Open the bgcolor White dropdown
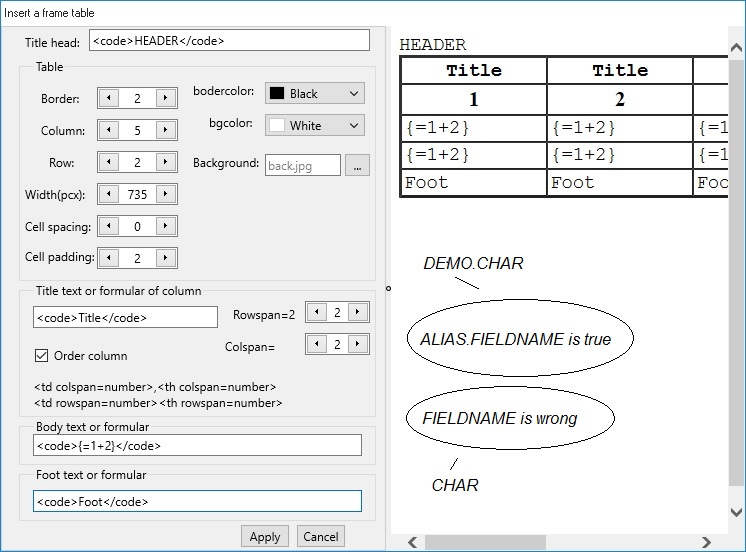Viewport: 746px width, 552px height. (314, 125)
